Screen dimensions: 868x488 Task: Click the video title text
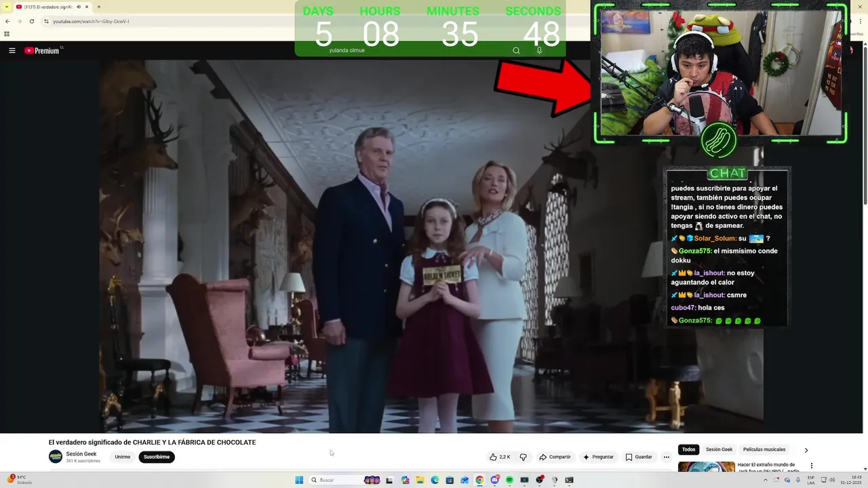tap(152, 443)
